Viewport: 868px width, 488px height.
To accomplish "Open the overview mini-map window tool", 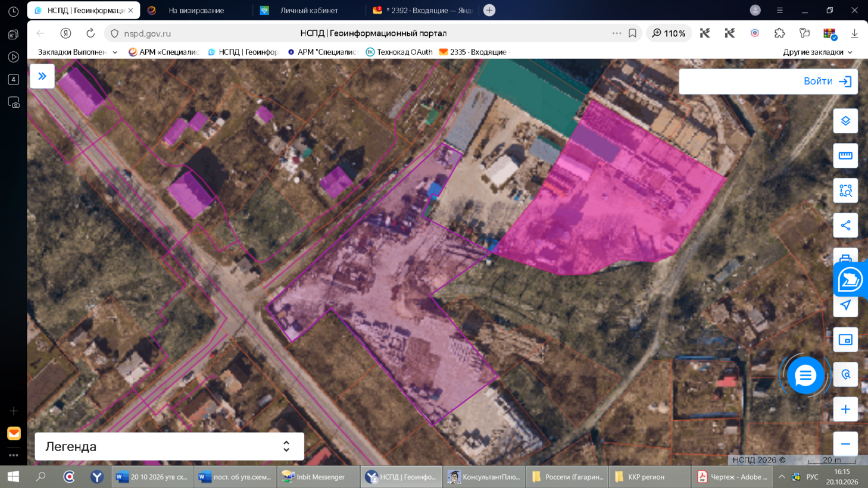I will coord(845,340).
